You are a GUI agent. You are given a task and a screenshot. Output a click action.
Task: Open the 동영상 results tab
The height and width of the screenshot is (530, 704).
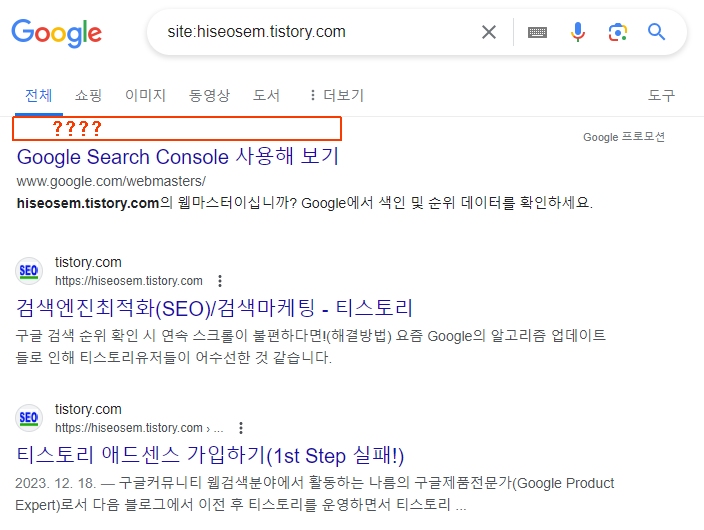209,96
